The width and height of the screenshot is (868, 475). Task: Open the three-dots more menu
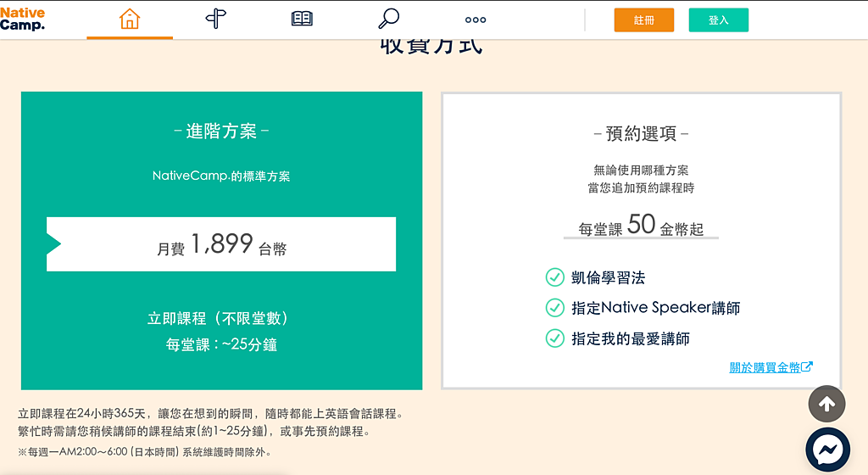476,20
